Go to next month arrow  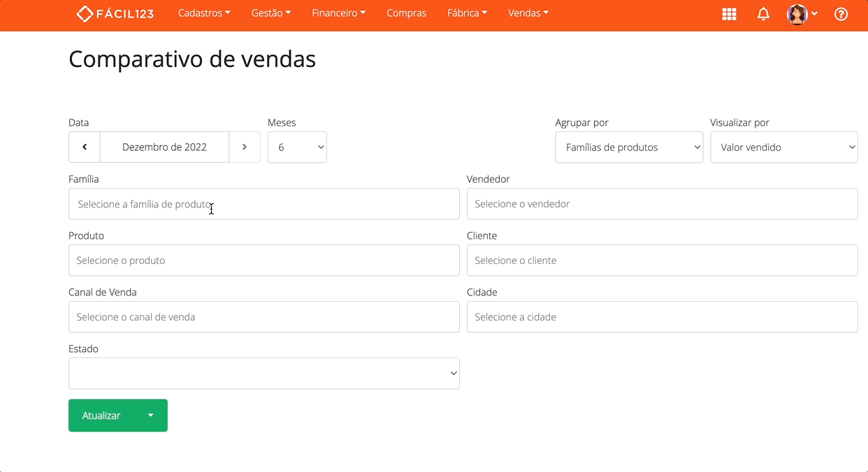point(245,147)
